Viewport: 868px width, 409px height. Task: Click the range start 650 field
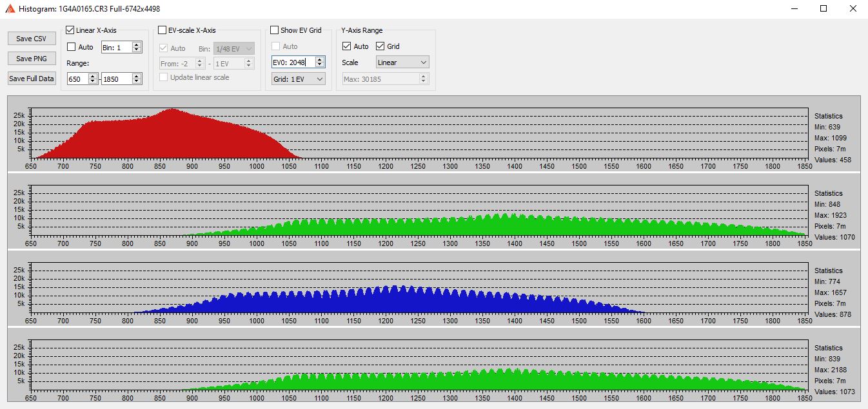click(77, 79)
